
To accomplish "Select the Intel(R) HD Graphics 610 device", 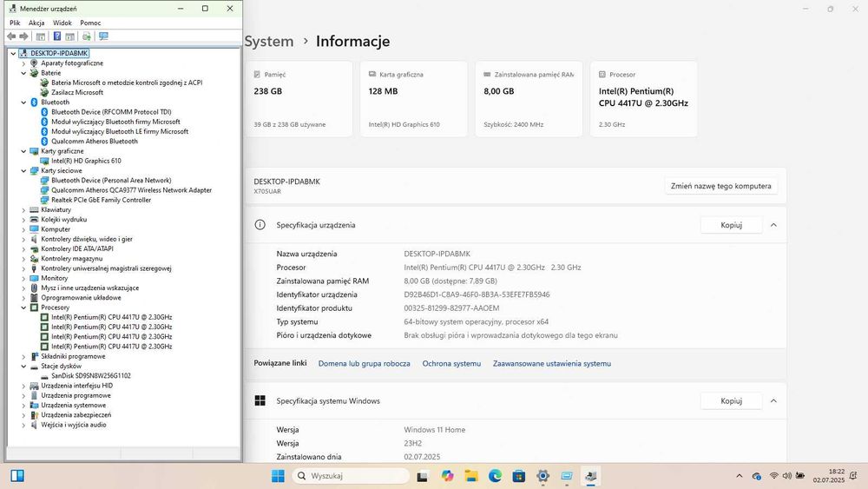I will pyautogui.click(x=86, y=161).
